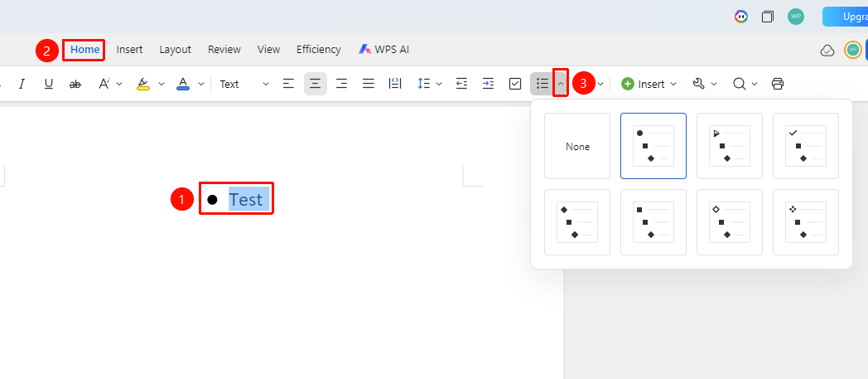Select the checkmark bullet style thumbnail
The height and width of the screenshot is (379, 868).
[806, 146]
